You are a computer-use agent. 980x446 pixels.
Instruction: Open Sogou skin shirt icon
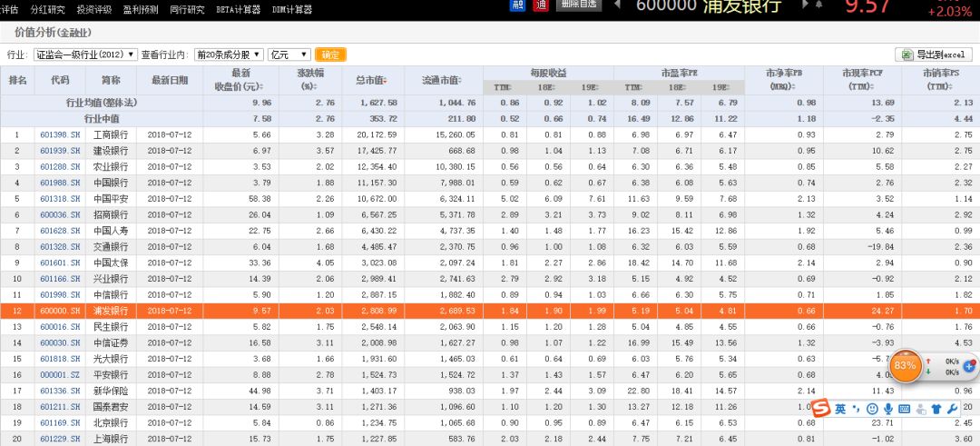click(x=936, y=409)
